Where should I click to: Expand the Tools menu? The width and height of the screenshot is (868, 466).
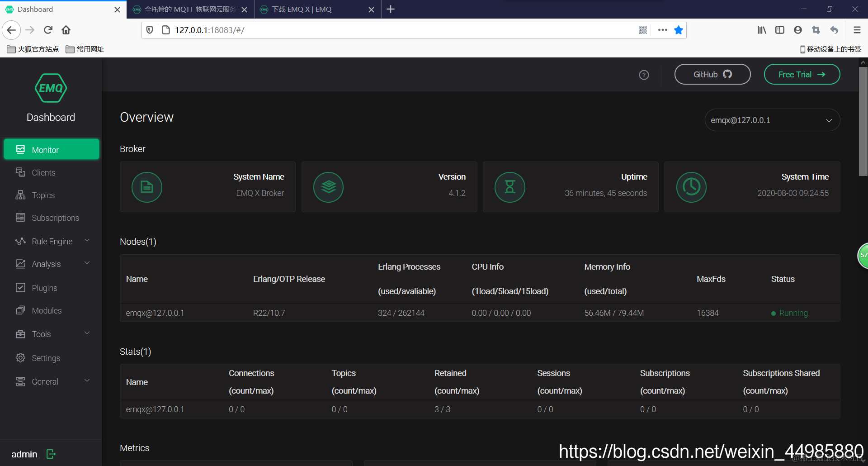coord(52,334)
